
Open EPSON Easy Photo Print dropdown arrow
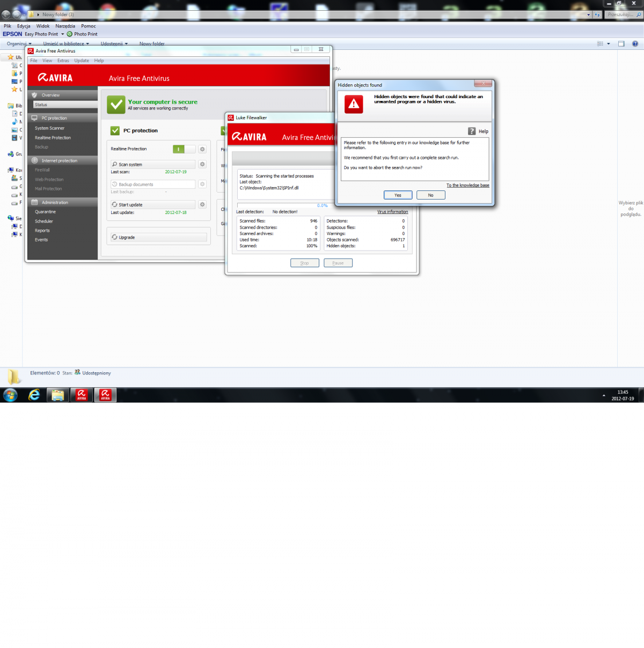point(62,34)
